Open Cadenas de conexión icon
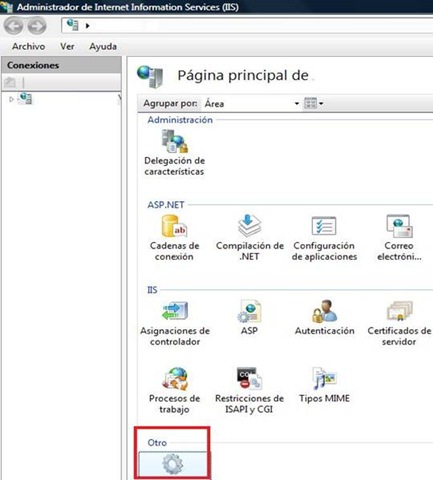This screenshot has width=433, height=480. pyautogui.click(x=174, y=238)
